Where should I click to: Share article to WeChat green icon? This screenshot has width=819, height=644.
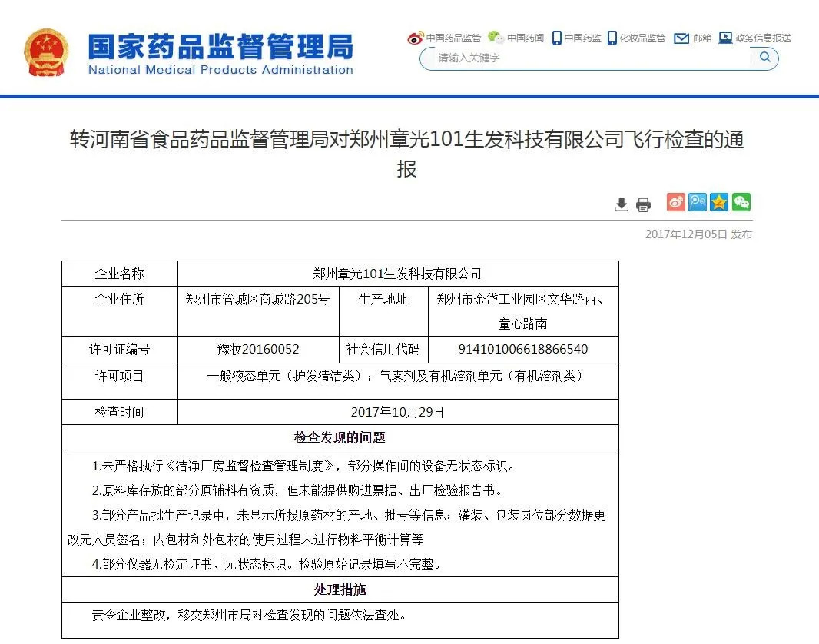point(741,202)
